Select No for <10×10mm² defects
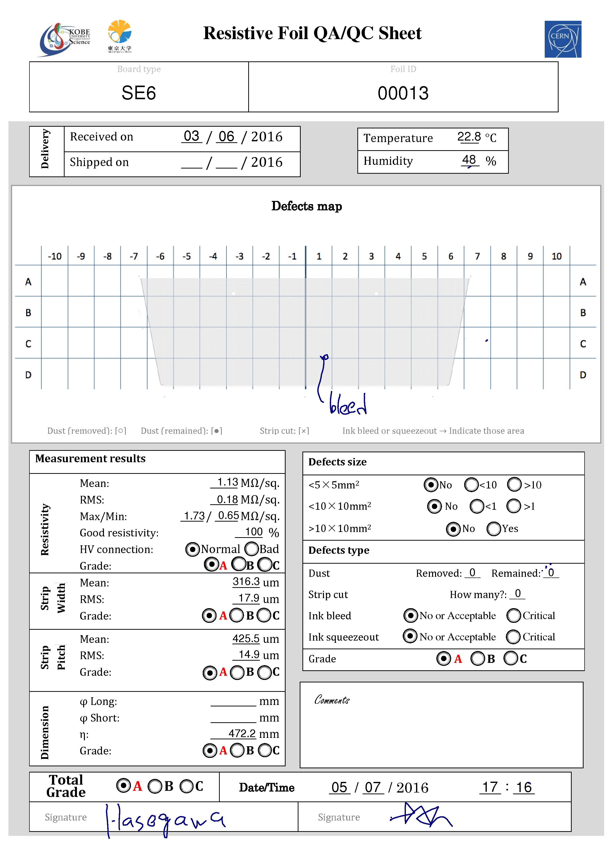 (434, 506)
